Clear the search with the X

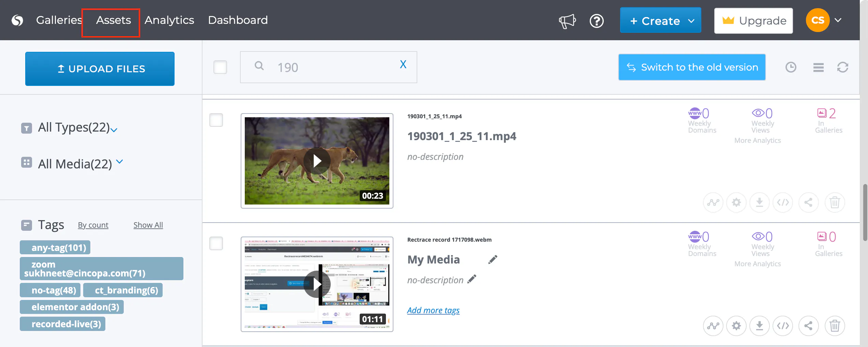[x=403, y=64]
